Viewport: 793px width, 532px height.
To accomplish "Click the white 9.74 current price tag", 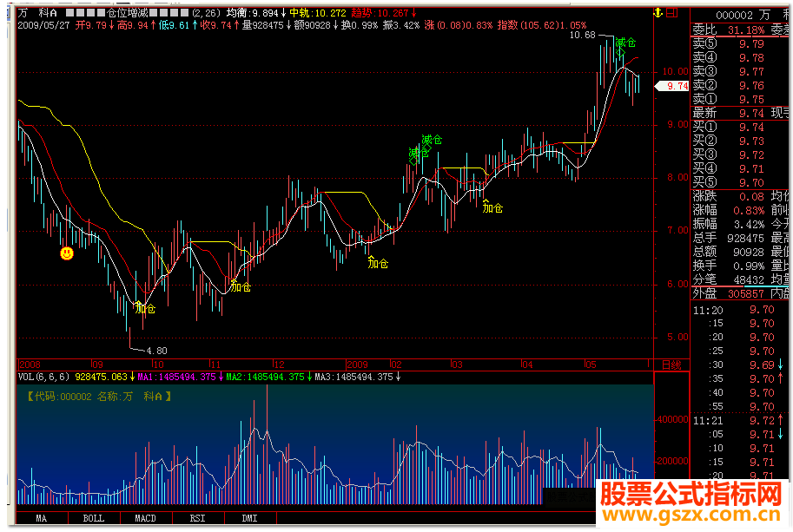I will click(672, 86).
